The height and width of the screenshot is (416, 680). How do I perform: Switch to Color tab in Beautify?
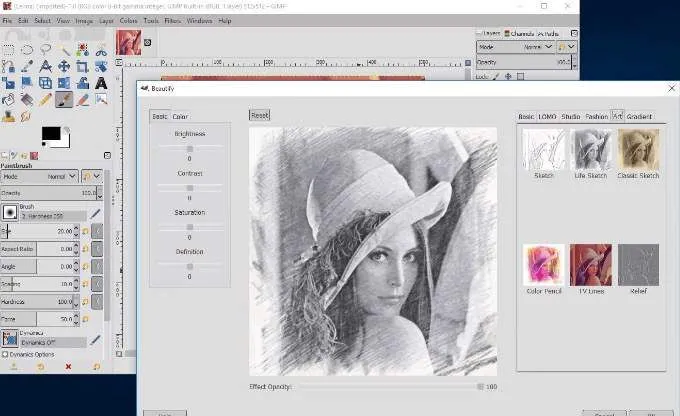[180, 117]
